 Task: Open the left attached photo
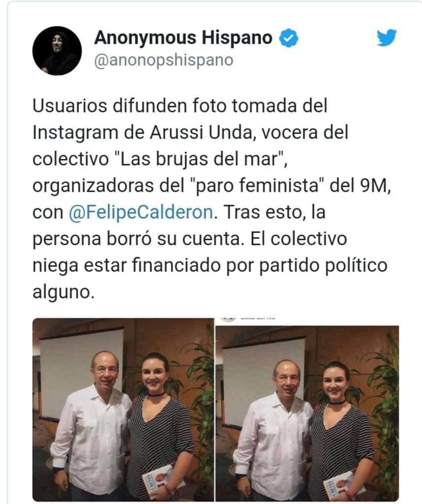pos(123,409)
